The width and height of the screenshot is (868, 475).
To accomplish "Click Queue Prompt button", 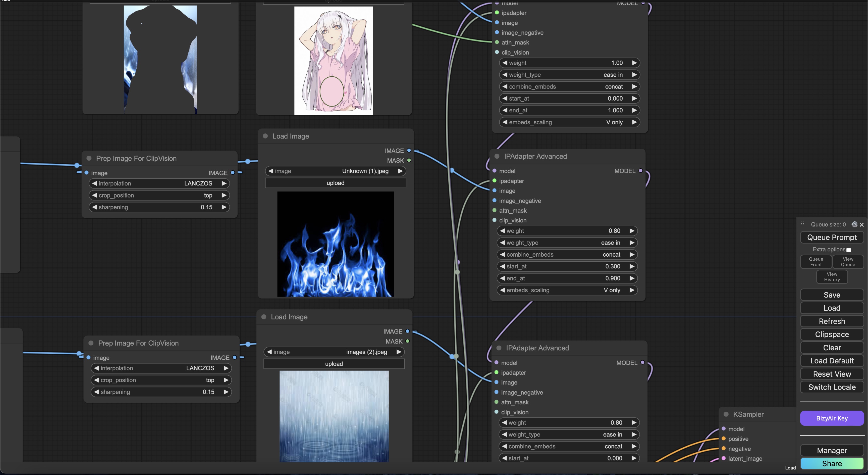I will pos(832,237).
